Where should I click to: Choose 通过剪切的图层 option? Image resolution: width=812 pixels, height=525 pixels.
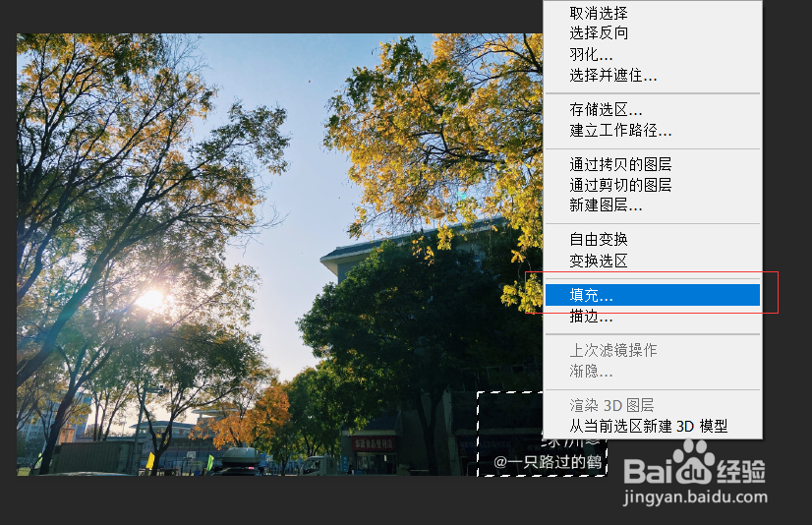coord(653,185)
